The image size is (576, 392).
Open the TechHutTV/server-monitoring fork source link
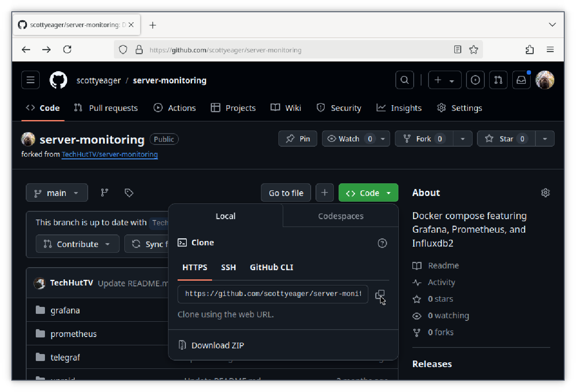pos(110,154)
